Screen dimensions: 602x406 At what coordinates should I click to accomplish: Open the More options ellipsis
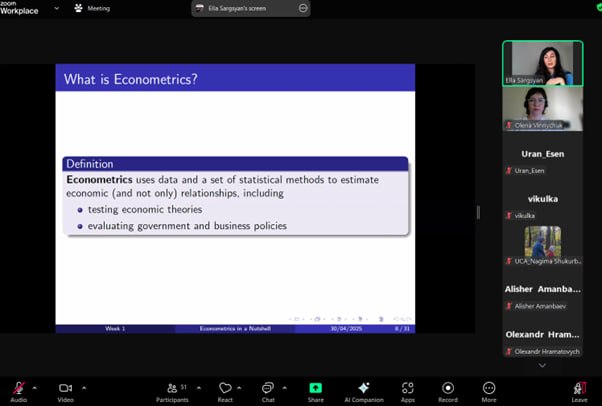pyautogui.click(x=489, y=388)
